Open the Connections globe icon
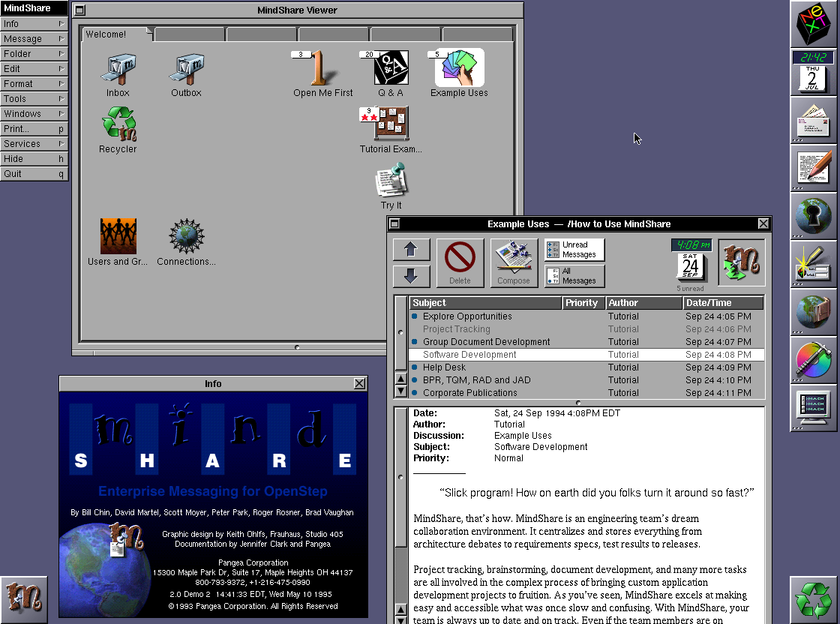 (x=186, y=237)
